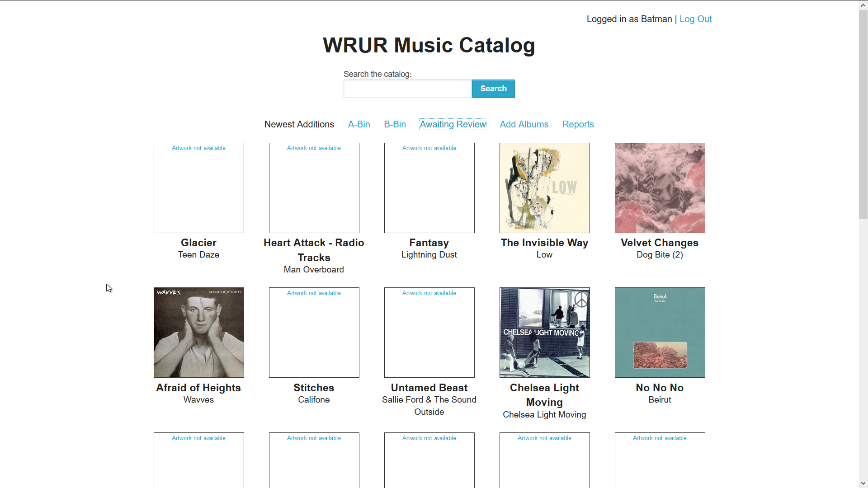Screen dimensions: 868x488
Task: Open Stitches album placeholder artwork
Action: 314,333
